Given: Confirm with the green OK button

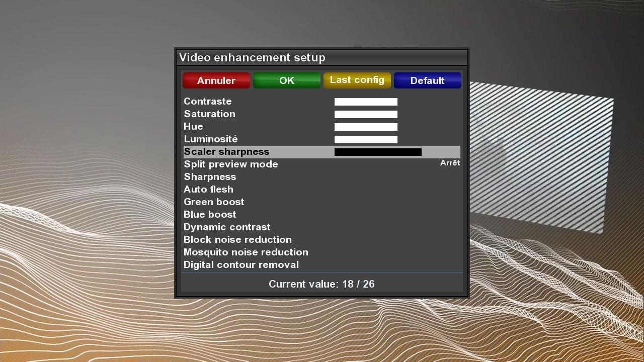Looking at the screenshot, I should (x=286, y=80).
